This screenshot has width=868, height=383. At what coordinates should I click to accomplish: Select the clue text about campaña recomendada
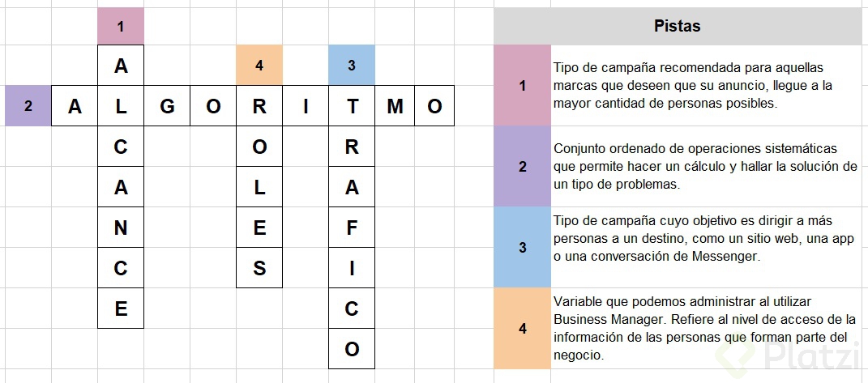[692, 85]
